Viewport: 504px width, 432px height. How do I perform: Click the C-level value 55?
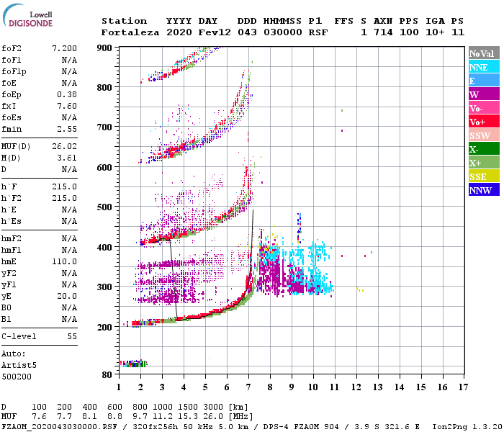(x=72, y=336)
